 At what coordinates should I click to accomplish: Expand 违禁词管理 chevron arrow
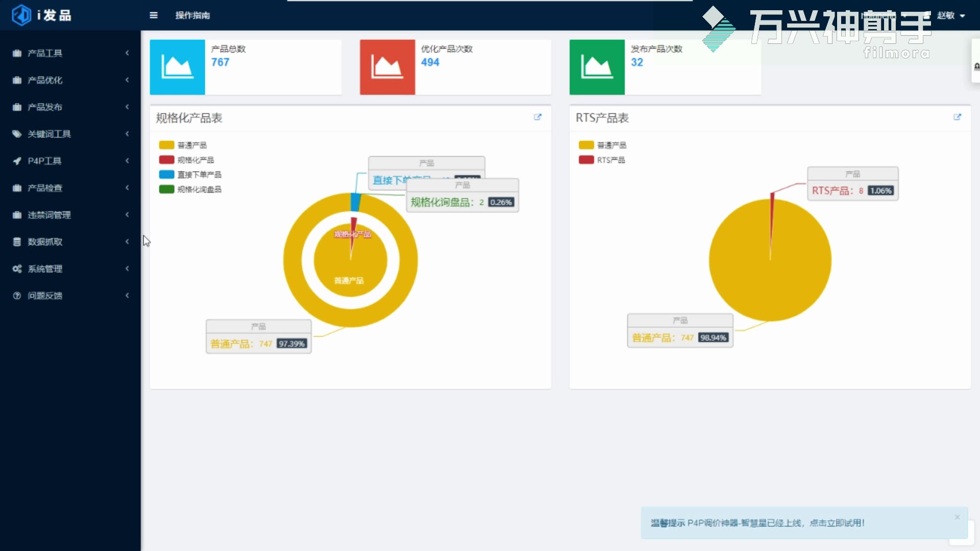coord(127,215)
